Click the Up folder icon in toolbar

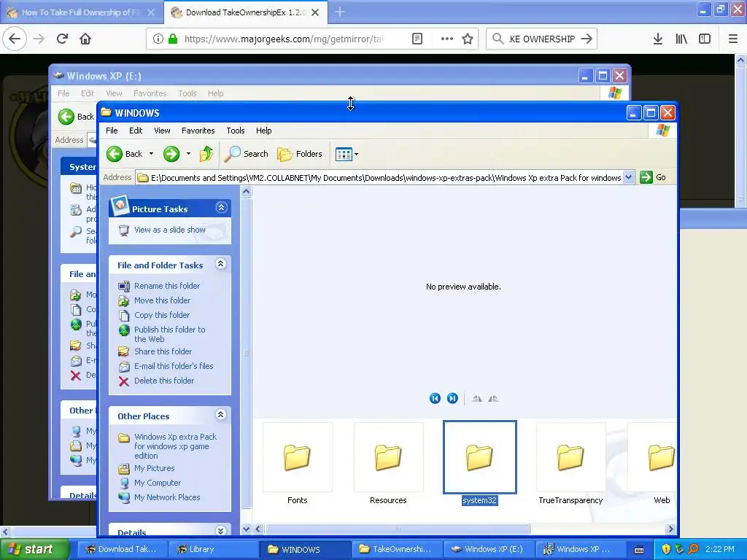coord(206,154)
